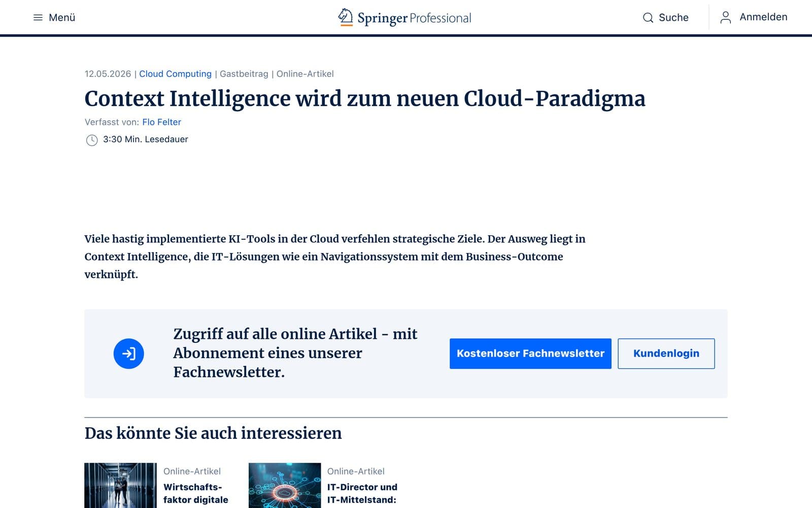Click 'Zugriff auf alle online Artikel' text
Viewport: 812px width, 508px height.
click(x=295, y=353)
